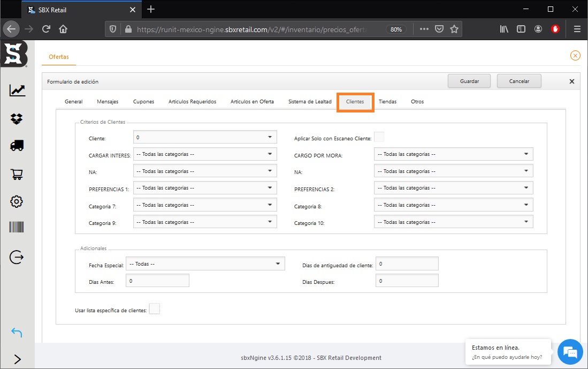Open Firefox account icon
Image resolution: width=588 pixels, height=369 pixels.
coord(538,29)
